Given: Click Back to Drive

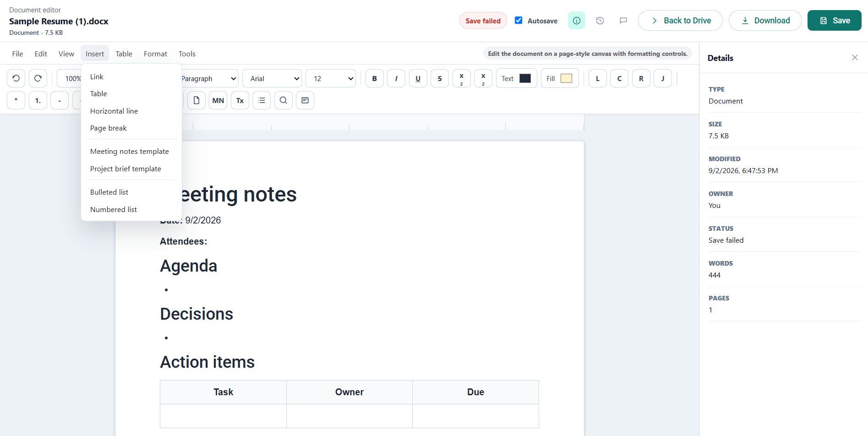Looking at the screenshot, I should pyautogui.click(x=680, y=21).
